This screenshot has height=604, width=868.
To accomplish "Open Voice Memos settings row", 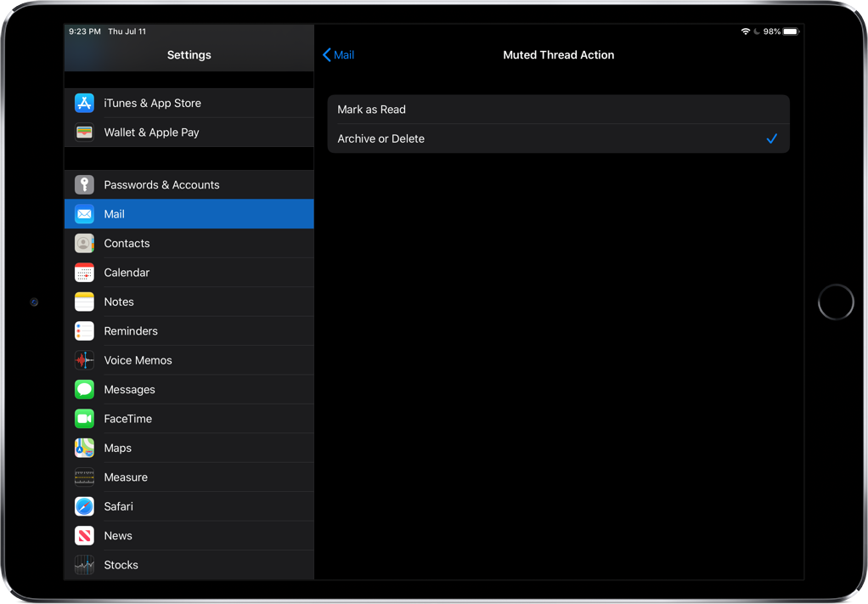I will tap(189, 360).
